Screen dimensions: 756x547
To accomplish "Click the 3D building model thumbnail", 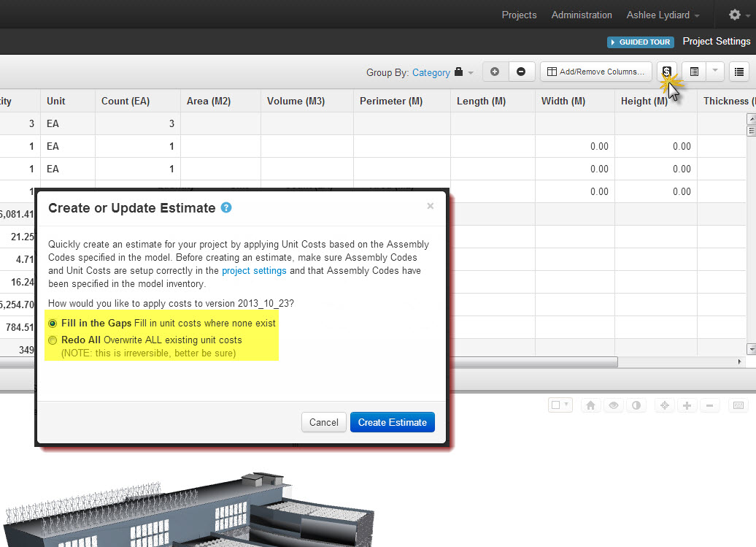I will pyautogui.click(x=188, y=511).
